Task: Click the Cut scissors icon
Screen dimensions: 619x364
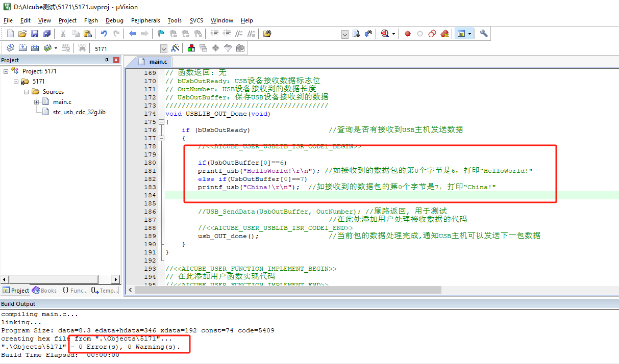Action: [63, 34]
